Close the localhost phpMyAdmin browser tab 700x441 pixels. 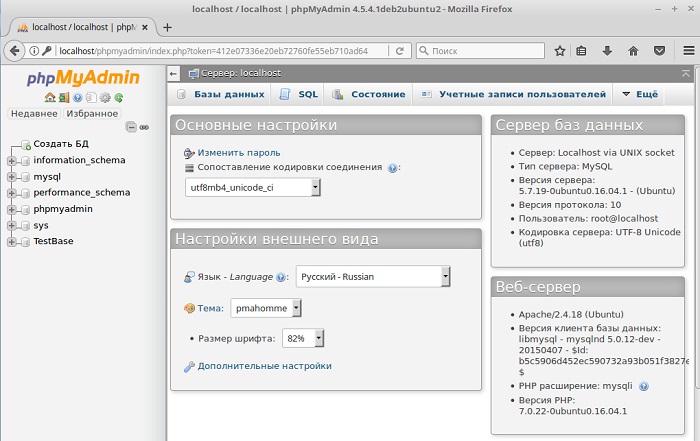[145, 27]
